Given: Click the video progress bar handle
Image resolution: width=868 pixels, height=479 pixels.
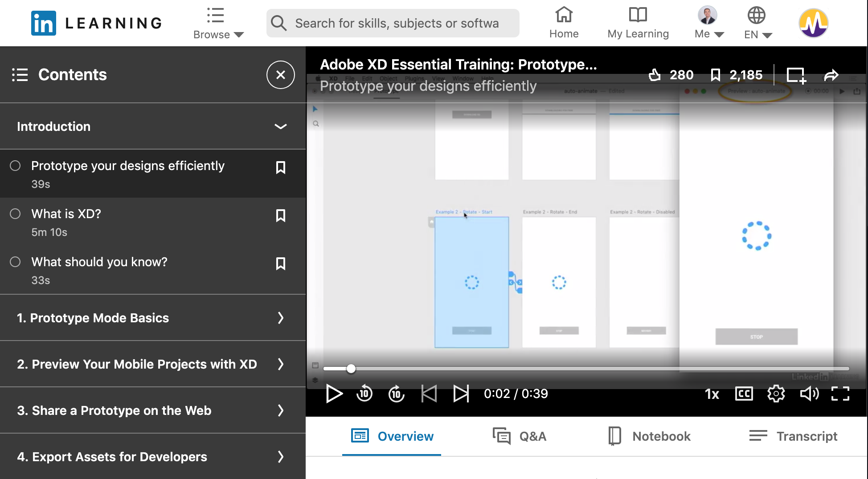Looking at the screenshot, I should (351, 369).
